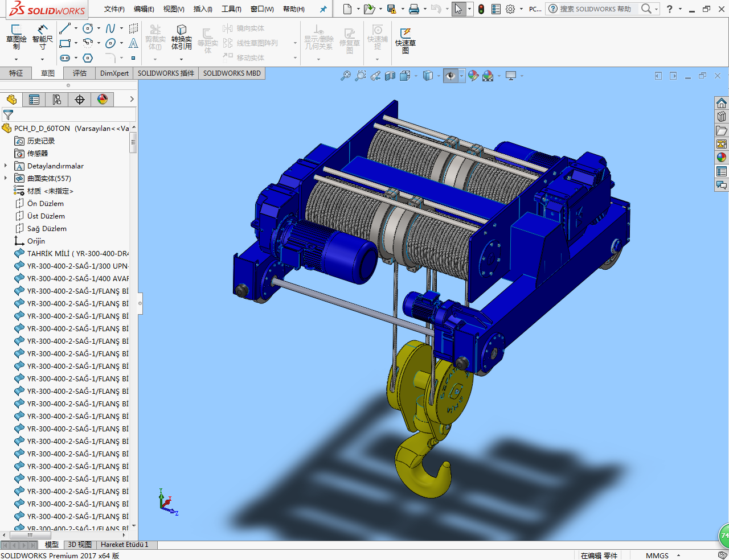Click the feature tree filter funnel icon
This screenshot has width=729, height=560.
click(8, 115)
